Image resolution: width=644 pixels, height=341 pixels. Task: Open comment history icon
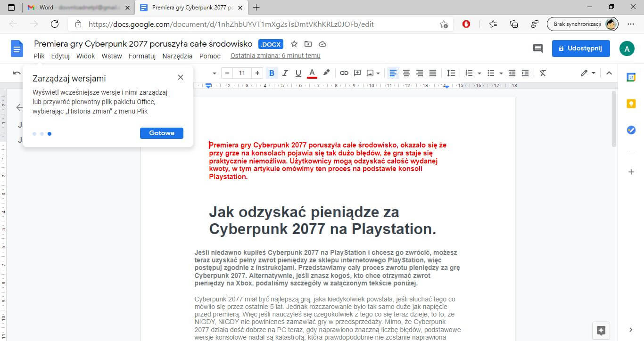[x=537, y=48]
